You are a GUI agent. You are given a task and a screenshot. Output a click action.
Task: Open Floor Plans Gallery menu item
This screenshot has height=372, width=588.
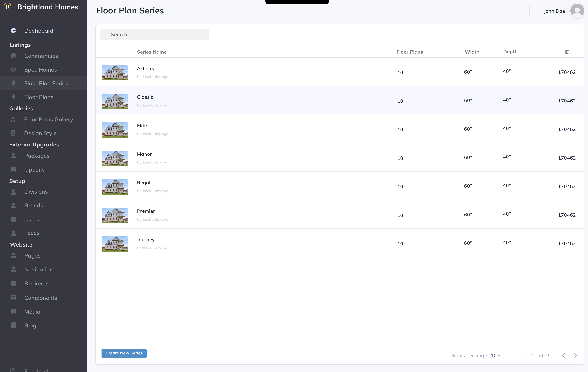48,119
